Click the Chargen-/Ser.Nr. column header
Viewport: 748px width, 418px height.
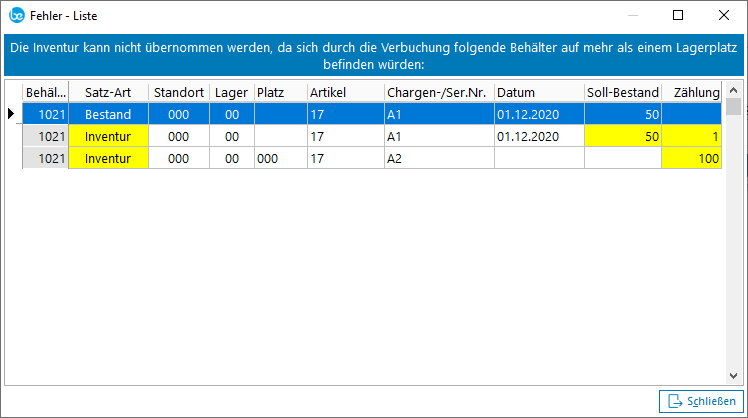click(437, 93)
